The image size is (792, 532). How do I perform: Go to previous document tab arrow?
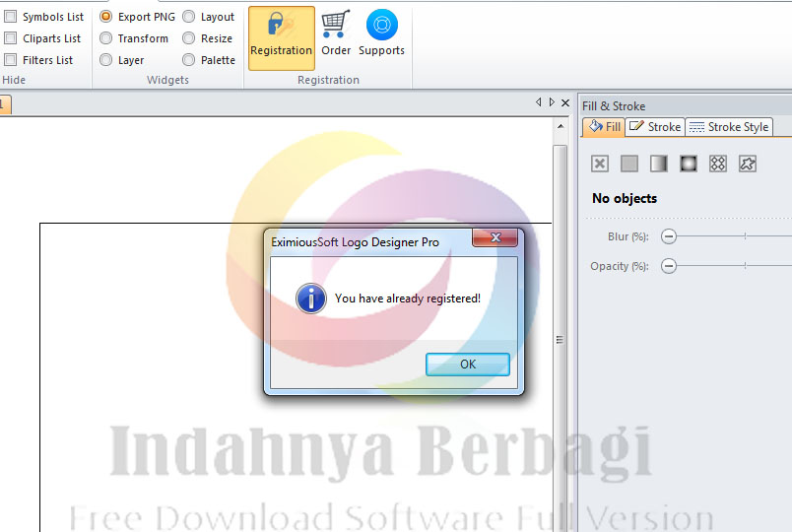pyautogui.click(x=539, y=102)
